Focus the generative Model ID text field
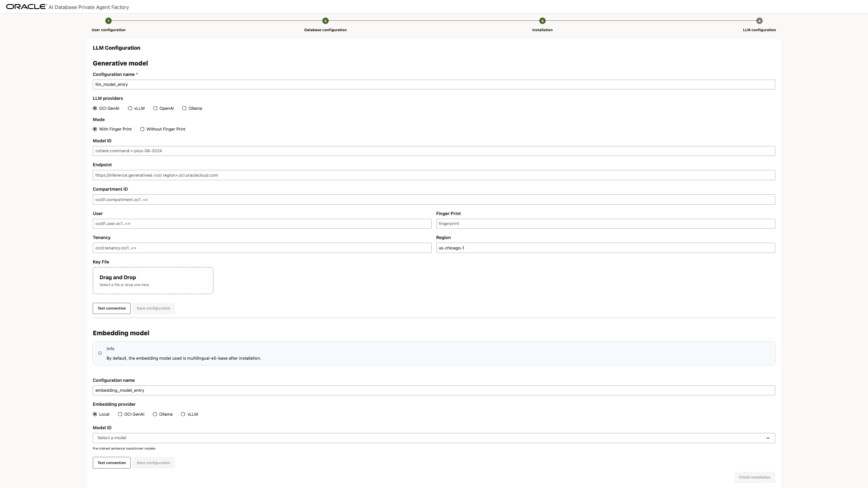The image size is (868, 488). tap(434, 151)
